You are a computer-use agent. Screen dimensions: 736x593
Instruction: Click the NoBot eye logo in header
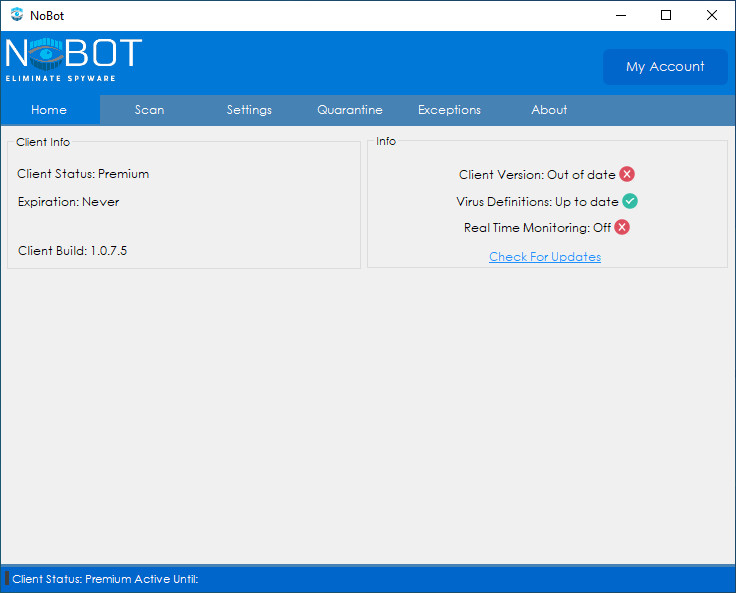point(46,54)
